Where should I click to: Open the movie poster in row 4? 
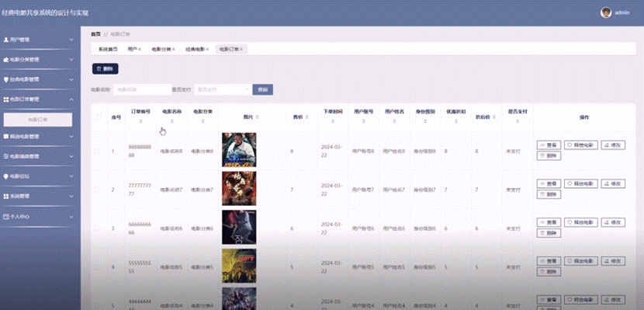tap(239, 266)
